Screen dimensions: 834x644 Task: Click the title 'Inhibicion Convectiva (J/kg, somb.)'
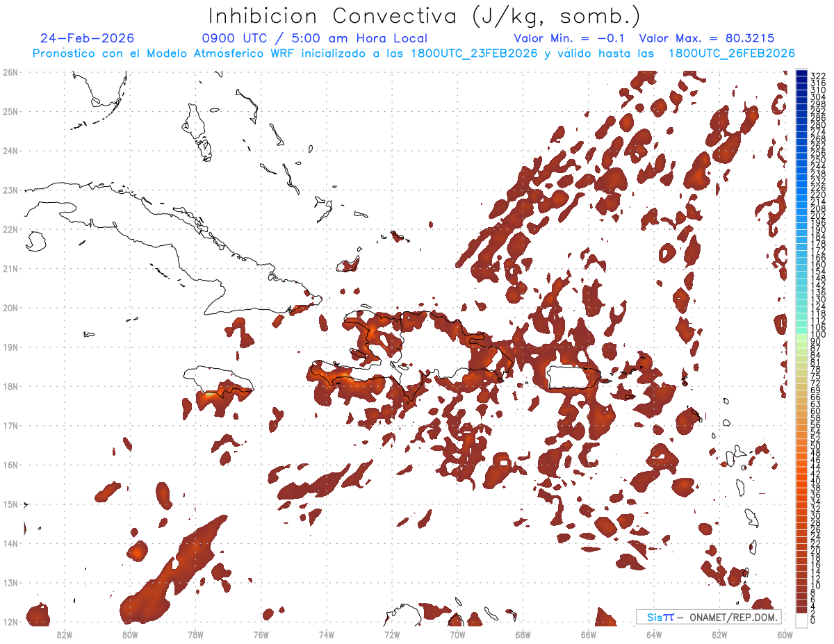[x=425, y=16]
